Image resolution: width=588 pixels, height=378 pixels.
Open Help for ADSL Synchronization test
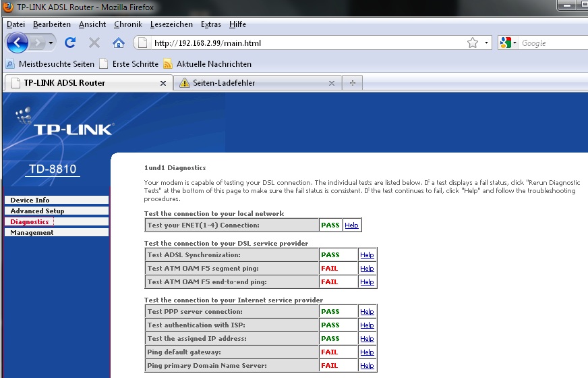click(367, 255)
